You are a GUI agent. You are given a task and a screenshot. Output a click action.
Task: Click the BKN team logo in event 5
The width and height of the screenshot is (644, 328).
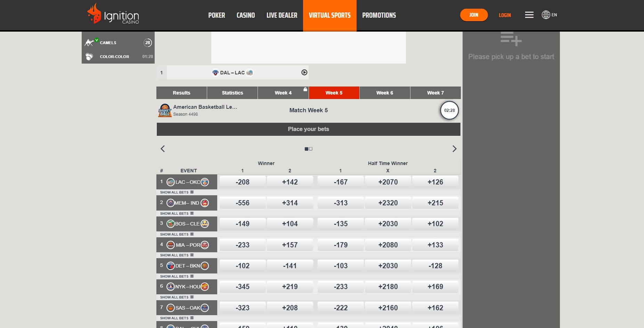pos(205,266)
